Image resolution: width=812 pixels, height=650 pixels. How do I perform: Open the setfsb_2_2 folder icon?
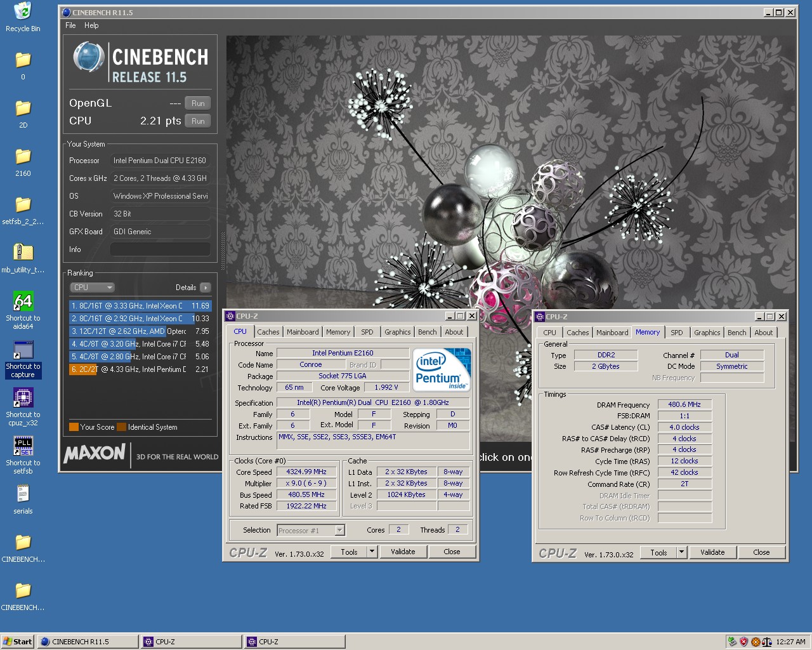pyautogui.click(x=23, y=204)
